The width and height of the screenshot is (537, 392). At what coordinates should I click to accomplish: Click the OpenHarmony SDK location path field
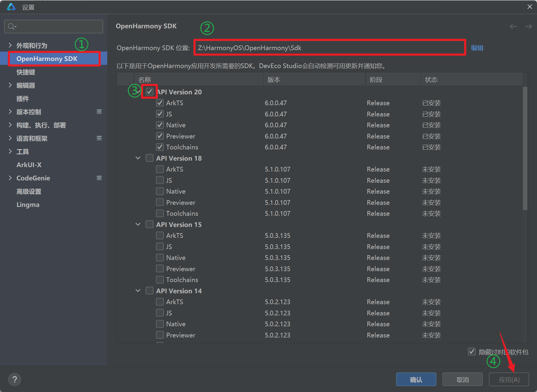[x=330, y=48]
